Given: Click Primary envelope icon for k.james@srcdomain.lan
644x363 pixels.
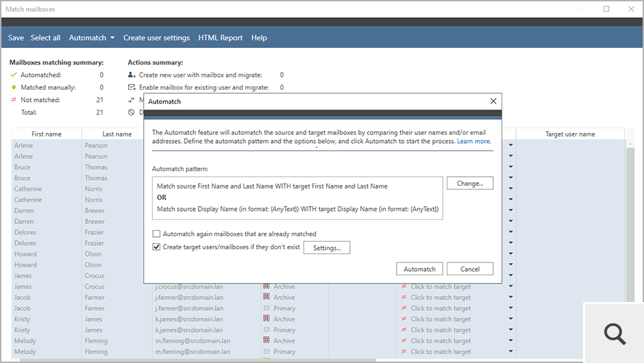Looking at the screenshot, I should (x=267, y=330).
